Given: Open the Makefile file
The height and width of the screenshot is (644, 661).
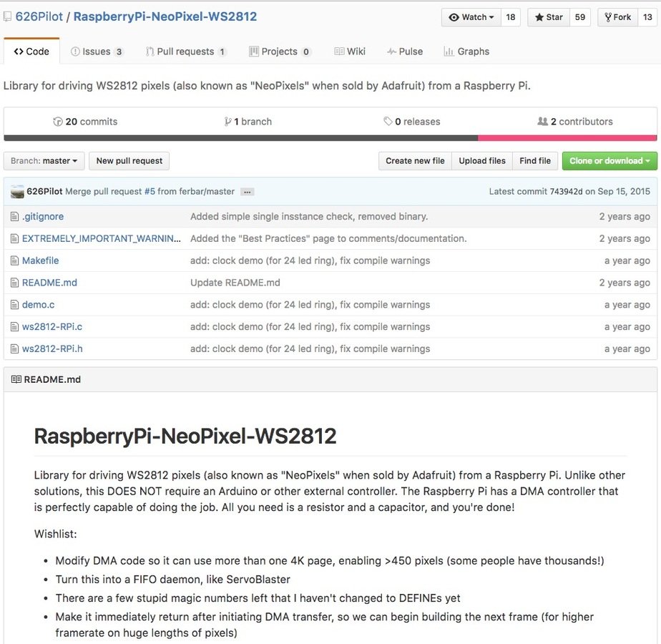Looking at the screenshot, I should 41,260.
